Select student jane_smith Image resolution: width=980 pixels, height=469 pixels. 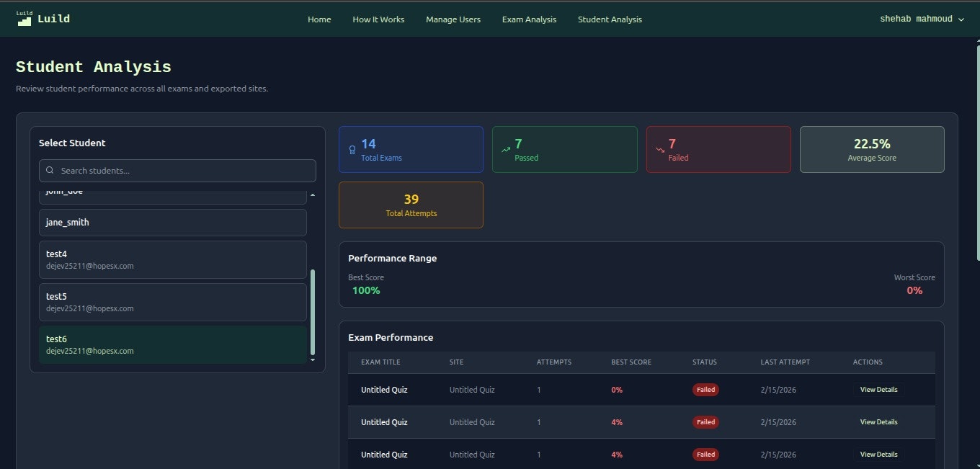point(173,223)
